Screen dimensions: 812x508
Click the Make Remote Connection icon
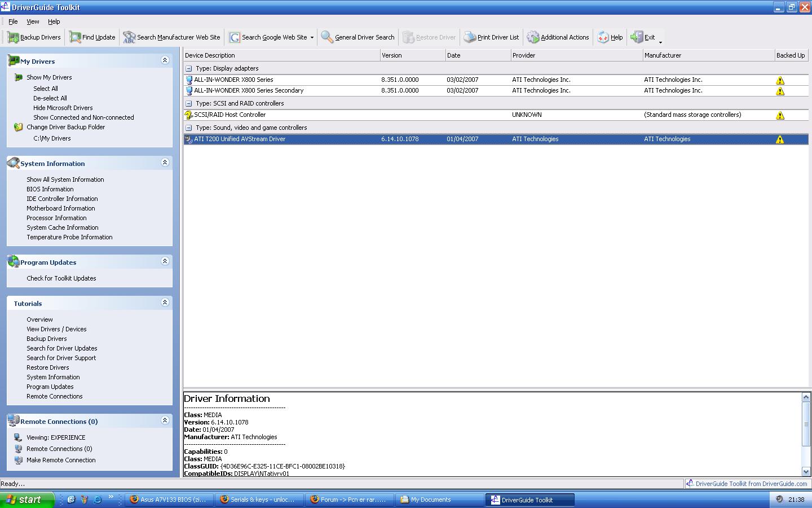(x=18, y=460)
